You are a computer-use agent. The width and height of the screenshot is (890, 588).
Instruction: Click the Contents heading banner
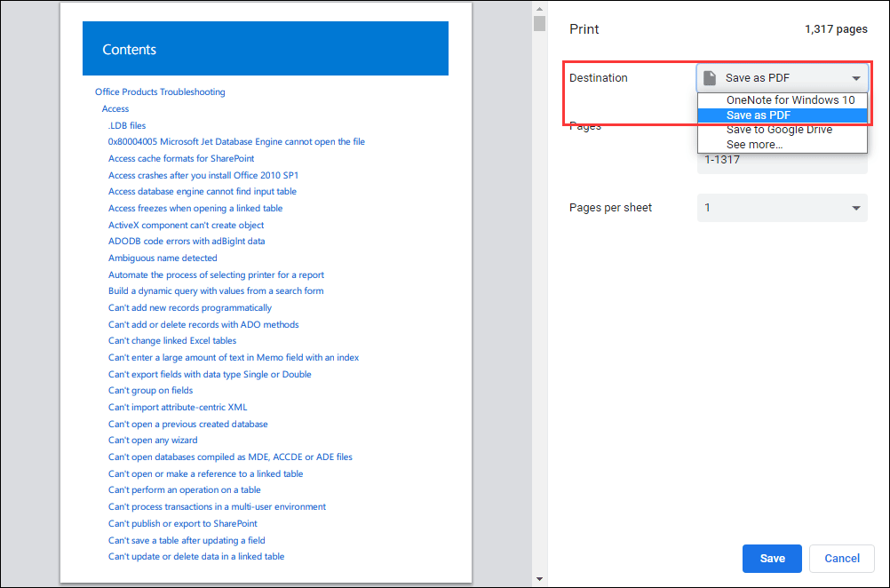pyautogui.click(x=265, y=49)
